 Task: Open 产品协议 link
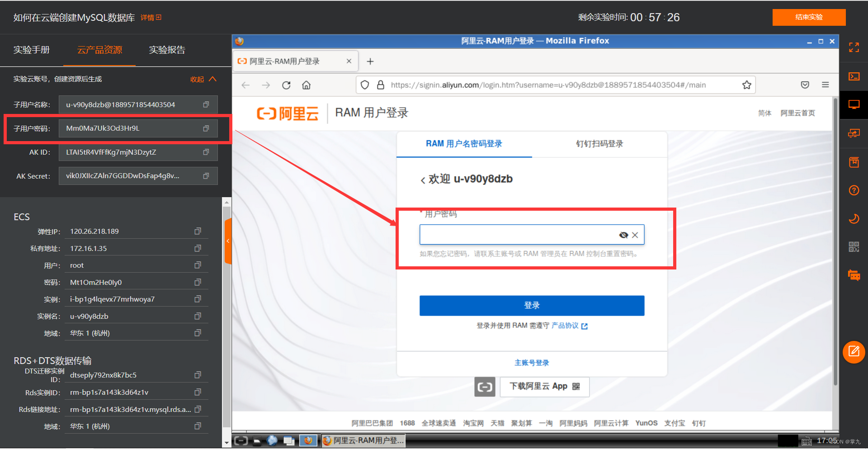(x=569, y=326)
